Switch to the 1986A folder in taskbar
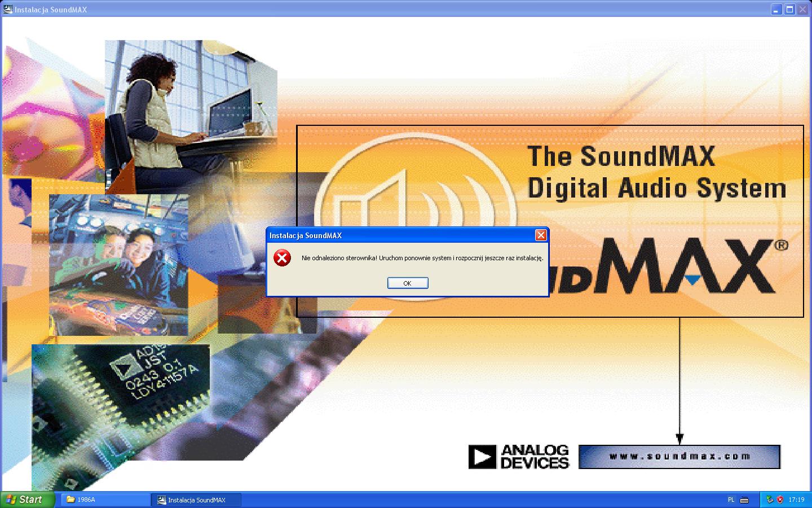 [x=105, y=500]
